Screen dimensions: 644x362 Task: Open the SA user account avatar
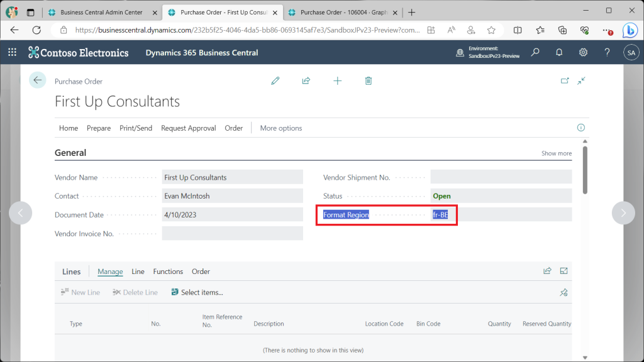[x=631, y=53]
